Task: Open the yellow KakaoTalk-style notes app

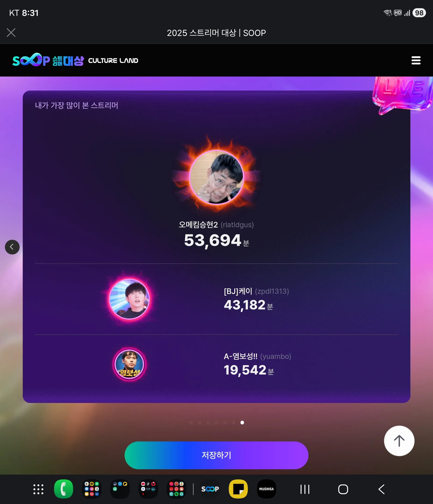Action: tap(238, 489)
